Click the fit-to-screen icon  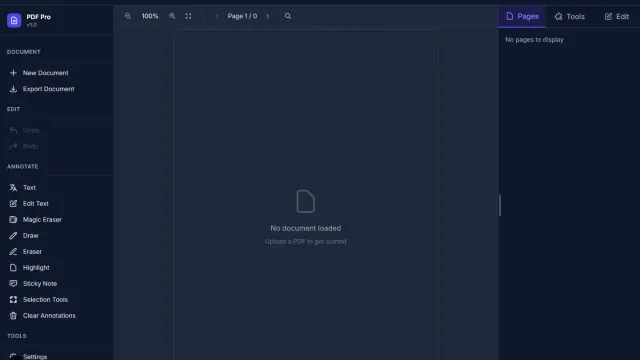(188, 16)
